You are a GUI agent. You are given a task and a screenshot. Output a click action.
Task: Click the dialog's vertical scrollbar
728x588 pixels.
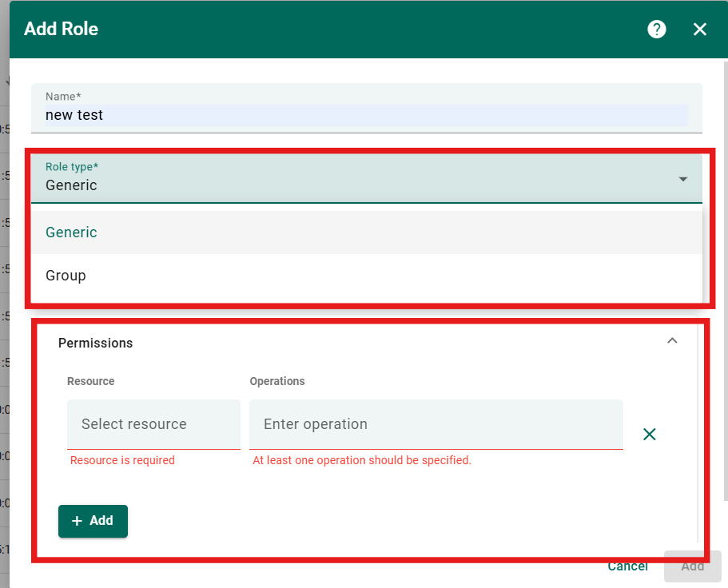coord(726,280)
